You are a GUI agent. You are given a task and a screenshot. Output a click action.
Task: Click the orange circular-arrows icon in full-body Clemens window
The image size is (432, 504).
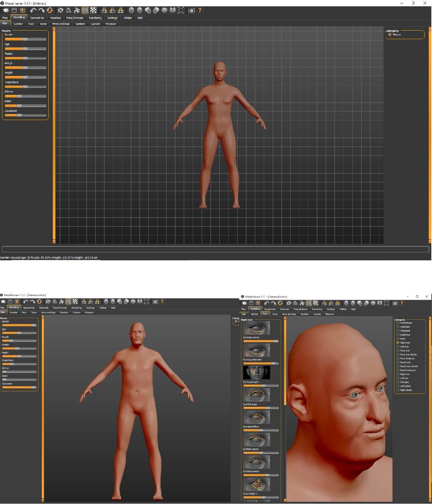[x=39, y=301]
